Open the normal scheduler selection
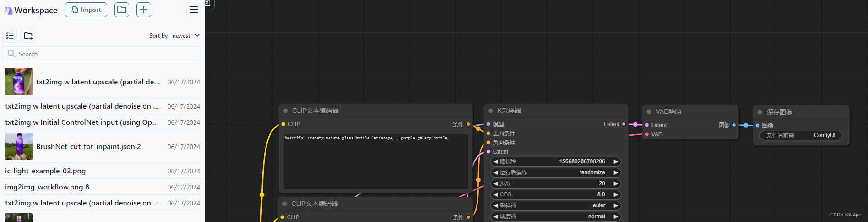868x222 pixels. (597, 216)
